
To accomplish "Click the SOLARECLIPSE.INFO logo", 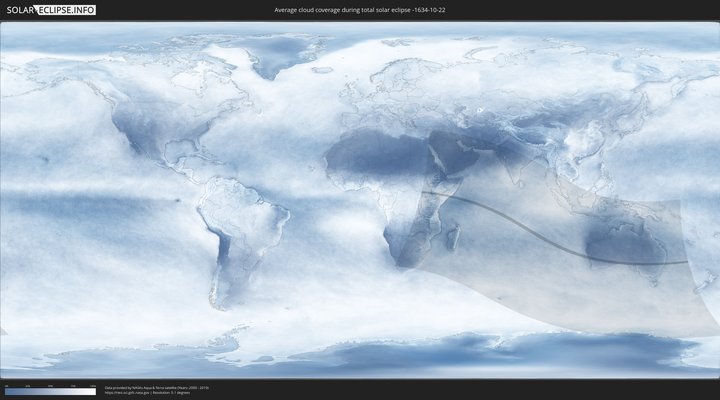I will coord(49,9).
